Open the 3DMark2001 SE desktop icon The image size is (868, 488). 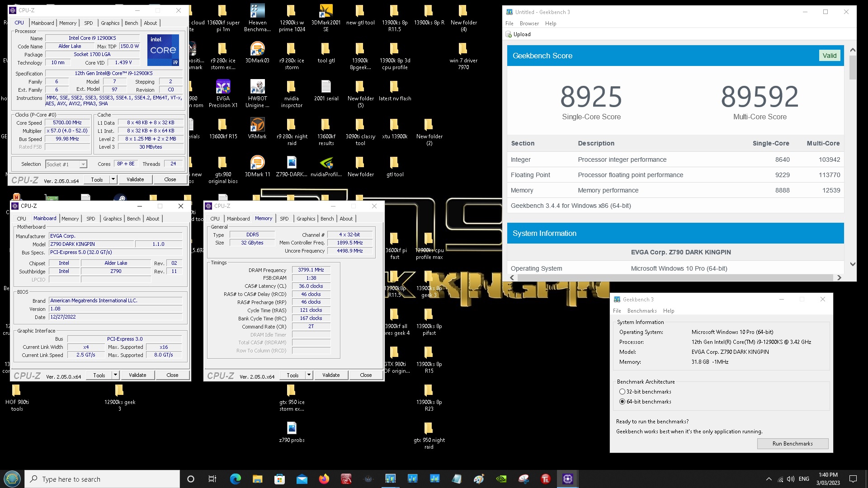(x=326, y=18)
